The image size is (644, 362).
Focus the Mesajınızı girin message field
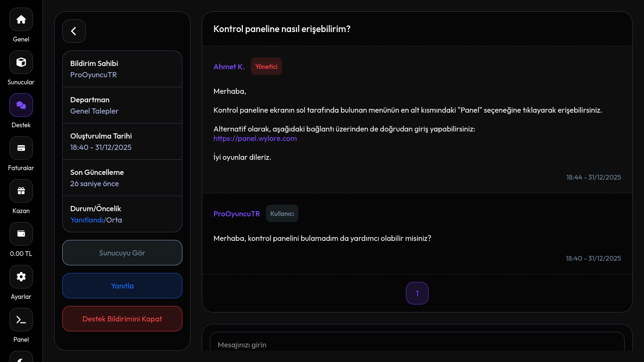(417, 345)
